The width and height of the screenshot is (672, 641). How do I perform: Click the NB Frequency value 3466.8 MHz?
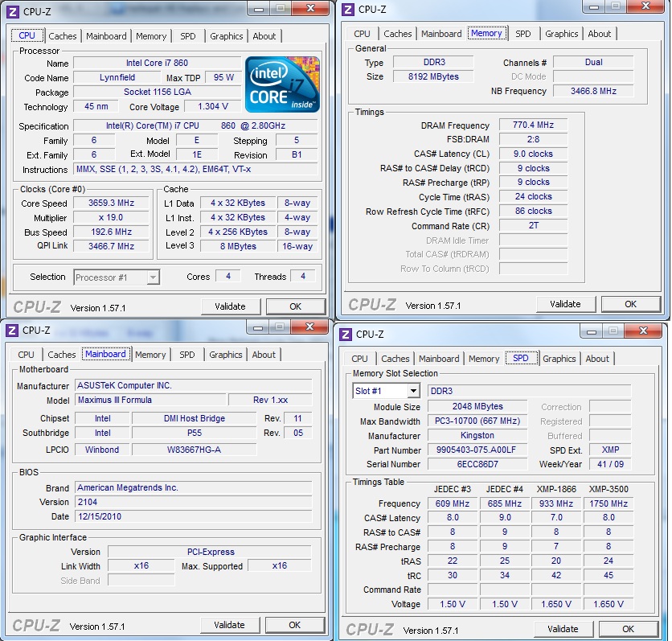tap(593, 91)
